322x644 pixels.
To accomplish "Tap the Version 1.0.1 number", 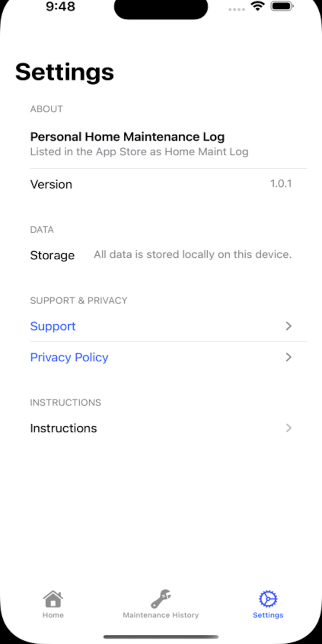I will click(281, 184).
